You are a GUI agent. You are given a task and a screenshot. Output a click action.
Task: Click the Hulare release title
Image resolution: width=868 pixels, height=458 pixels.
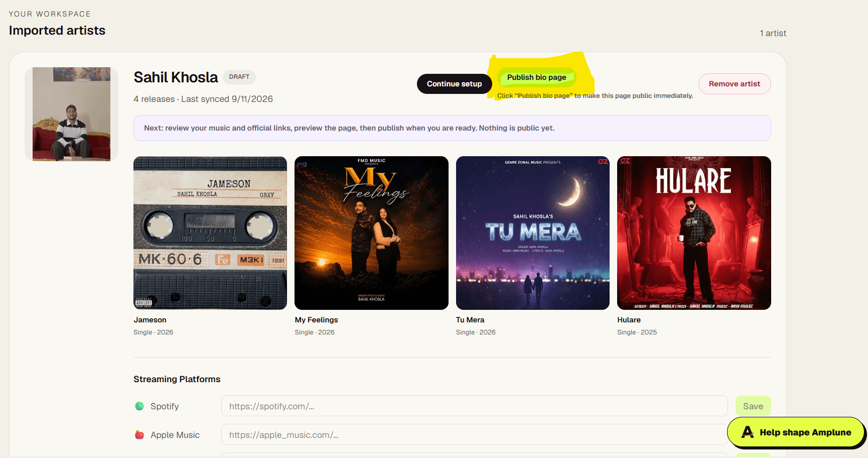click(x=629, y=320)
